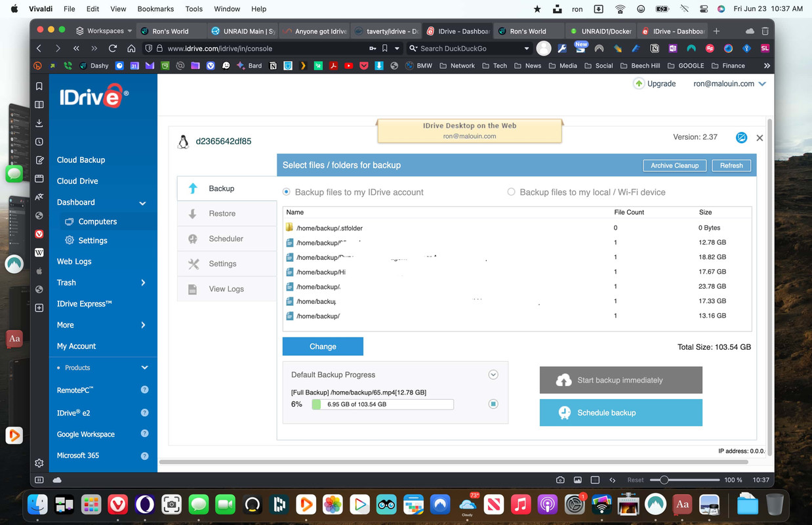Click the help icon next to Google Workspace
The image size is (812, 525).
144,433
